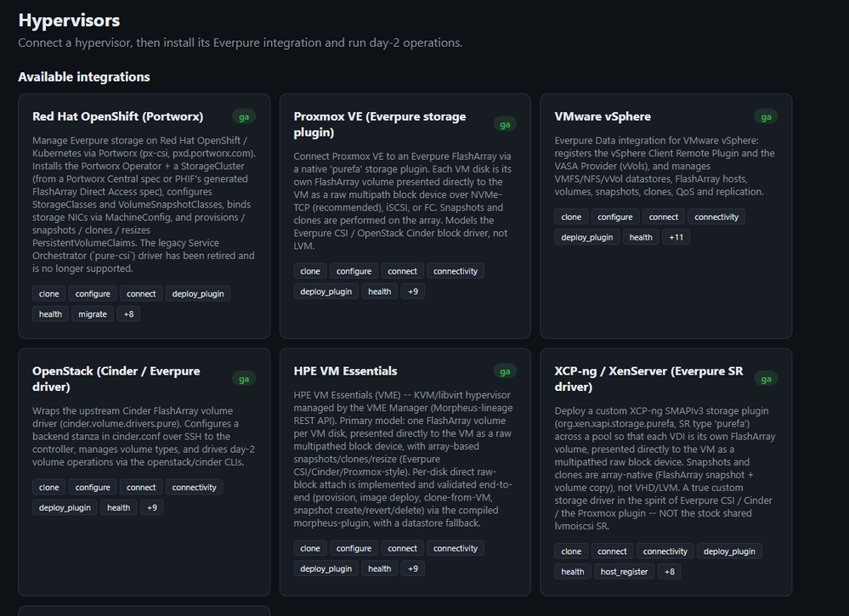Choose deploy_plugin tag on VMware vSphere card

point(587,237)
